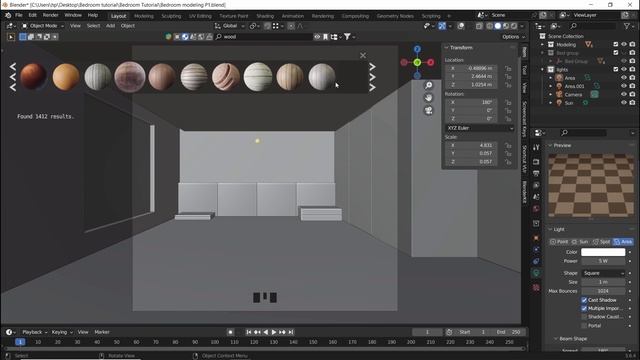Hide Area light in outliner with eye icon
Viewport: 640px width, 360px height.
click(624, 78)
